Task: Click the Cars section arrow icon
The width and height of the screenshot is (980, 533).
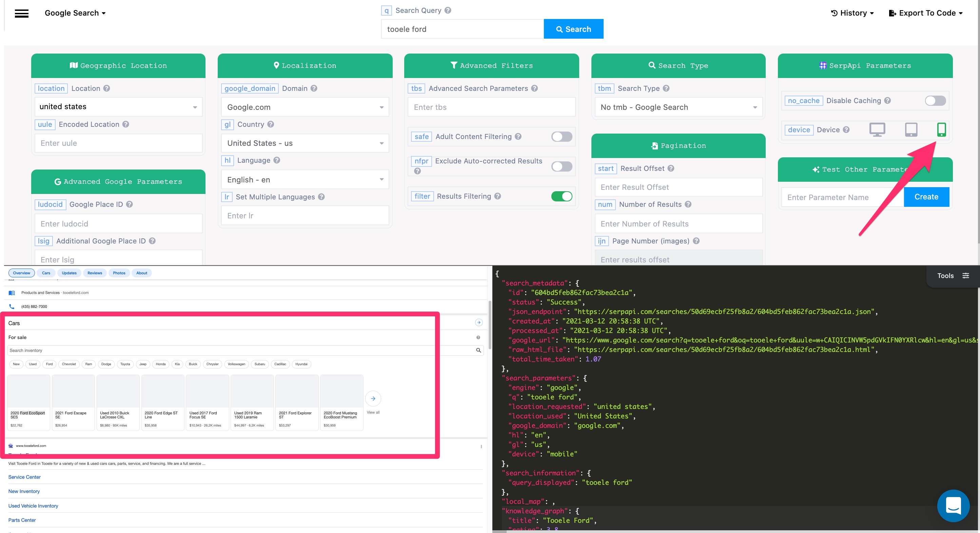Action: (479, 323)
